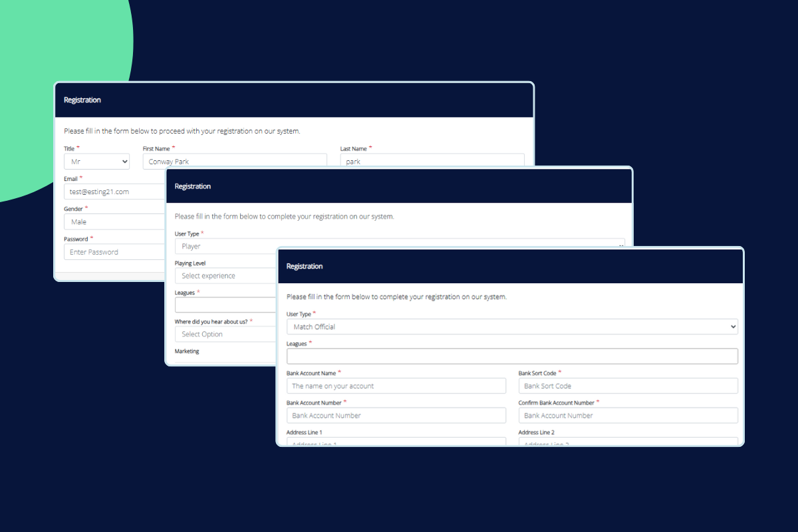Viewport: 798px width, 532px height.
Task: Click the 'Bank Sort Code' label
Action: click(x=537, y=373)
